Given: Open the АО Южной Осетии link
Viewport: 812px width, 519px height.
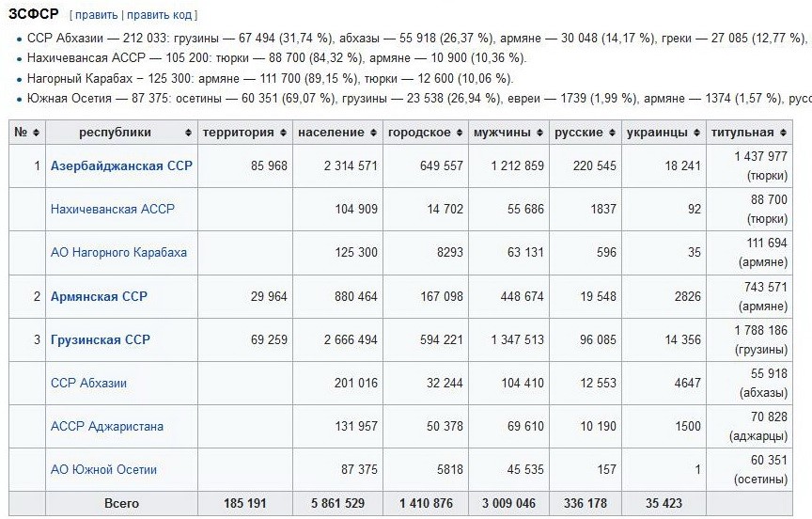Looking at the screenshot, I should pyautogui.click(x=103, y=469).
